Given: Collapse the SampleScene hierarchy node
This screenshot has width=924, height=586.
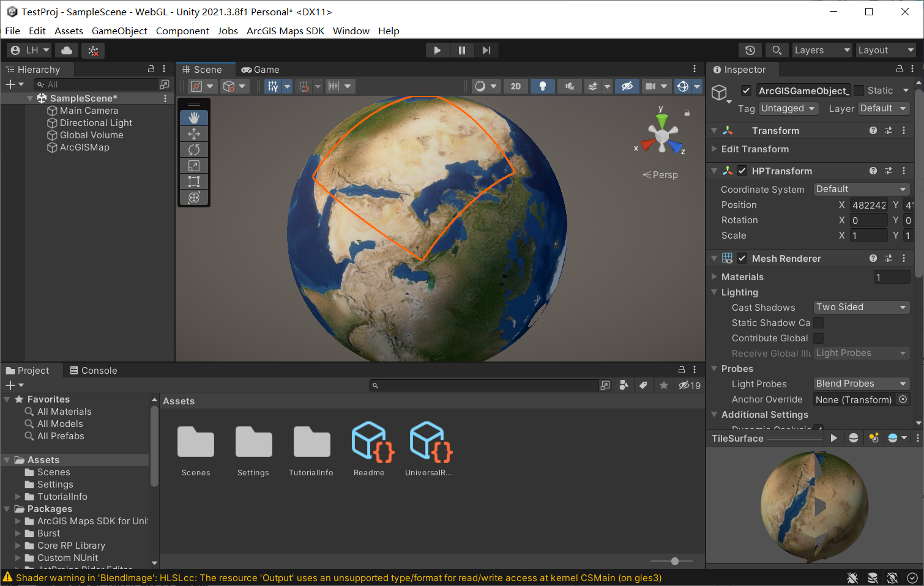Looking at the screenshot, I should [30, 98].
